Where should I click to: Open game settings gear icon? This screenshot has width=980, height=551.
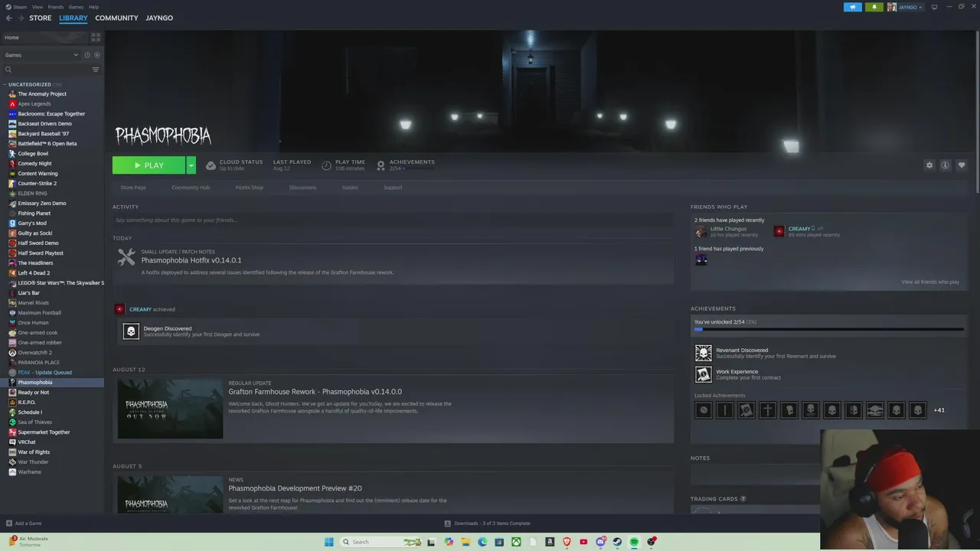click(x=929, y=165)
